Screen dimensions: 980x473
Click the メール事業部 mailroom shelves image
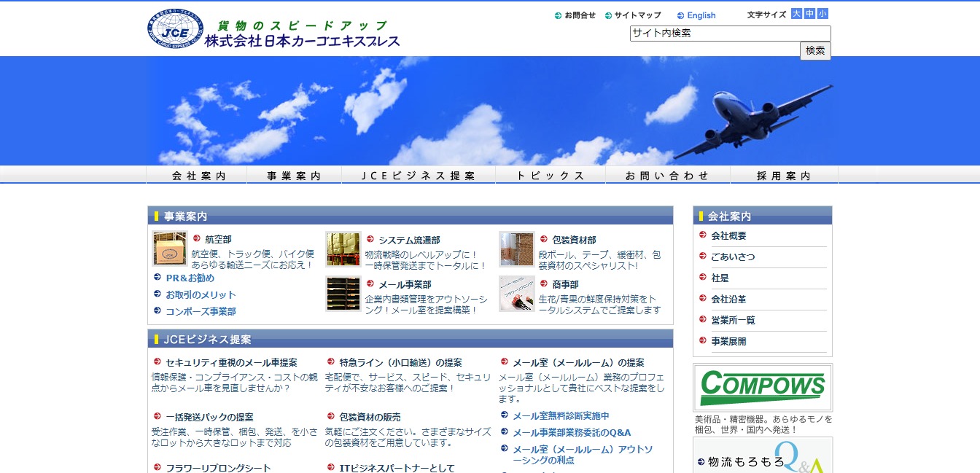[x=343, y=294]
